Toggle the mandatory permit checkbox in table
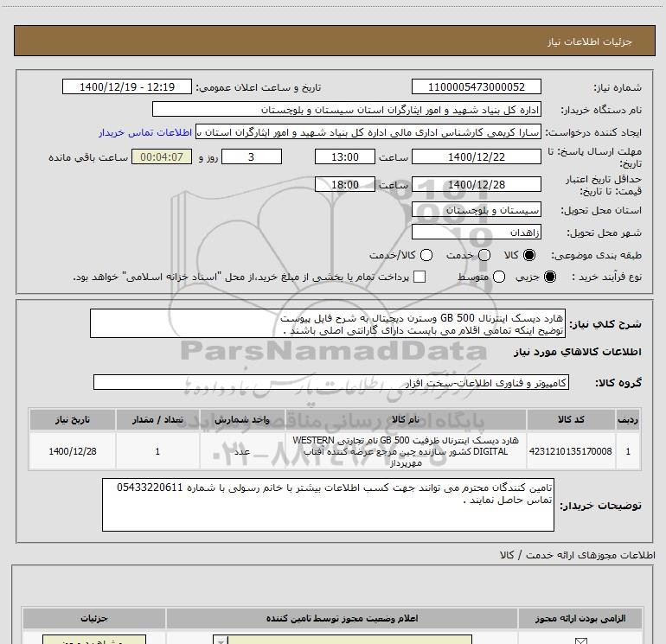Image resolution: width=666 pixels, height=644 pixels. point(580,641)
